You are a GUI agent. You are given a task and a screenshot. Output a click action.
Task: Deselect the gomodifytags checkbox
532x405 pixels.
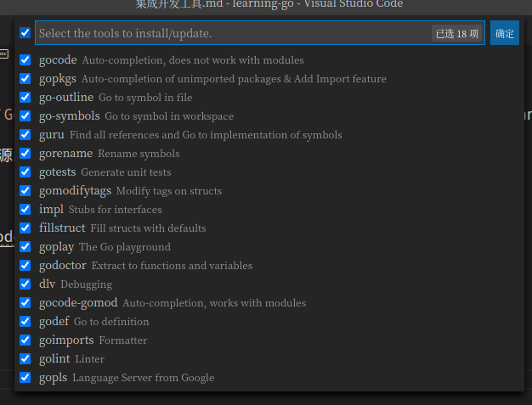point(25,191)
